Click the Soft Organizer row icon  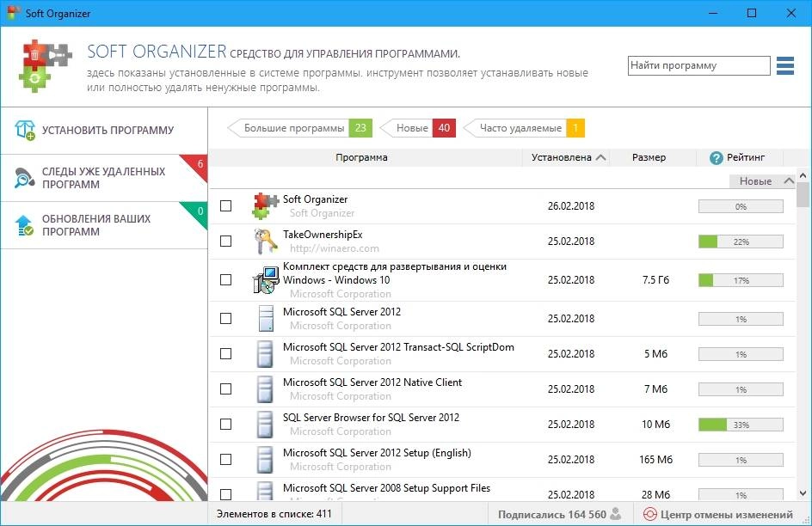point(266,206)
